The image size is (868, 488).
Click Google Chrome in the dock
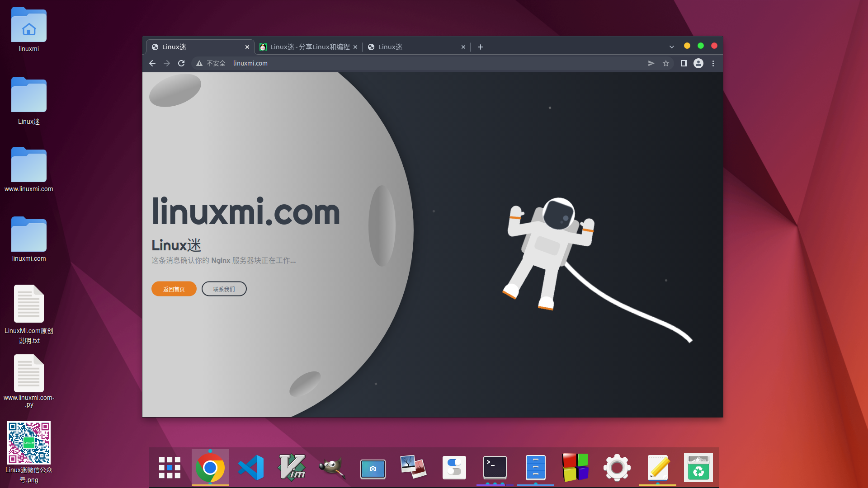coord(210,468)
